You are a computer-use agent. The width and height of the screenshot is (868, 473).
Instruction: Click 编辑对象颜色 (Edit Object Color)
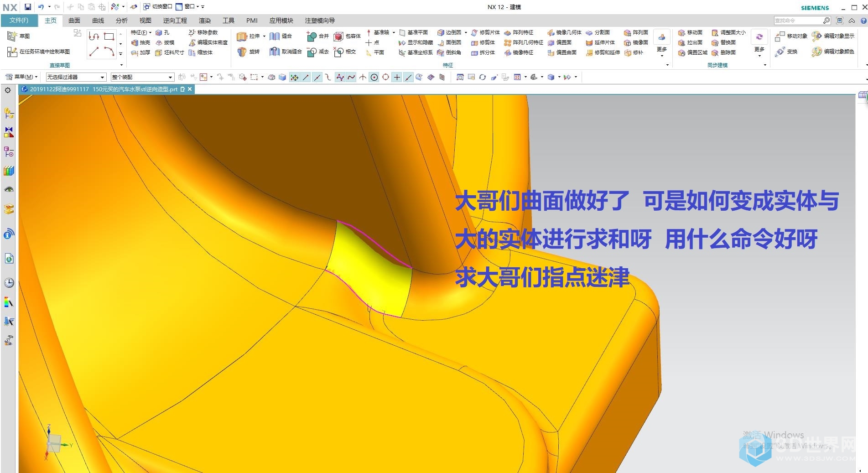tap(833, 52)
